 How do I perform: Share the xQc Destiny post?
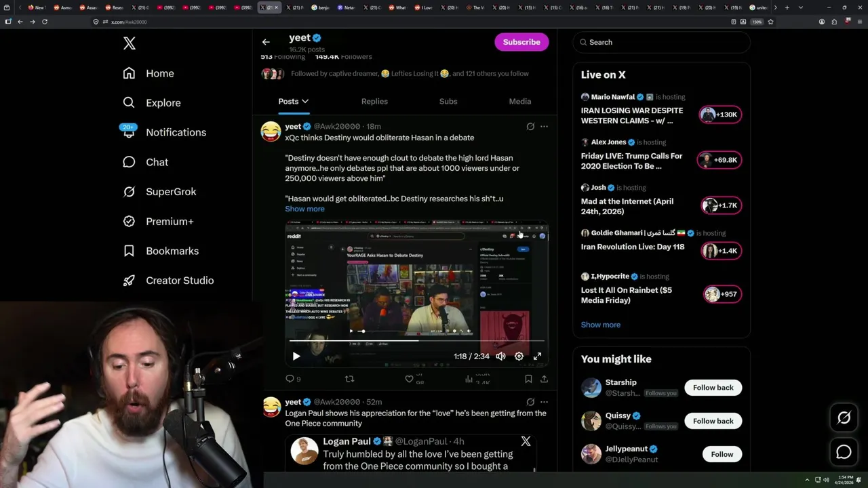coord(544,379)
